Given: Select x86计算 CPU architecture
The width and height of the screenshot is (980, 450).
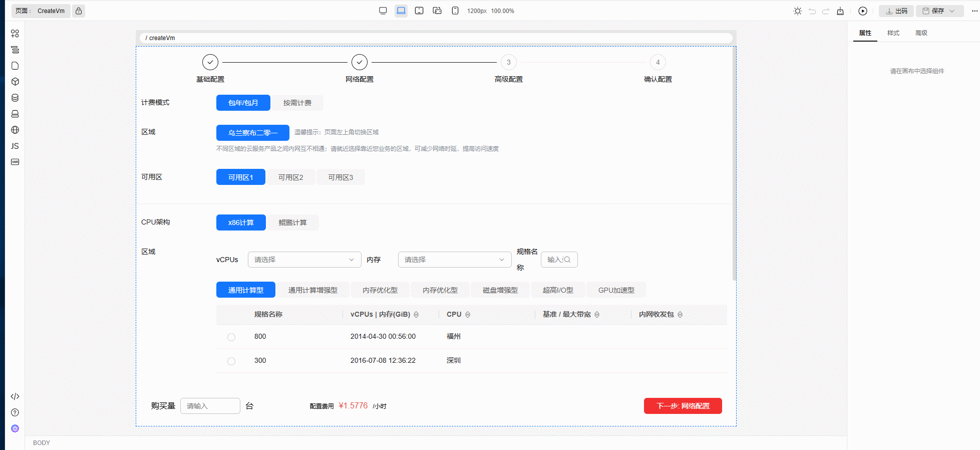Looking at the screenshot, I should click(x=241, y=222).
